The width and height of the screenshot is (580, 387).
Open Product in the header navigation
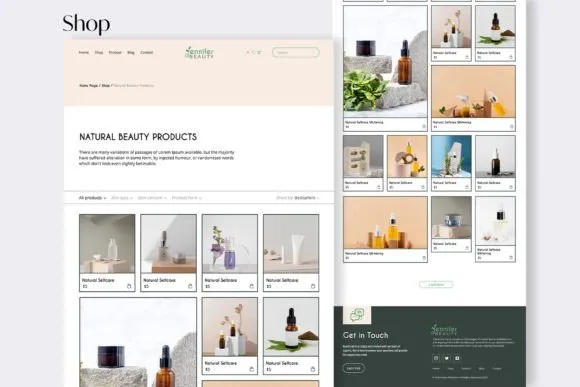point(115,53)
